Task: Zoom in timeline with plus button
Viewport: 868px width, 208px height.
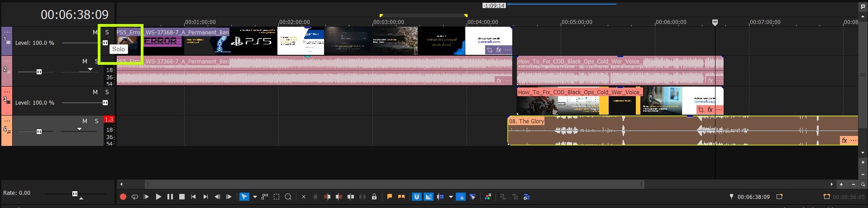Action: point(841,184)
